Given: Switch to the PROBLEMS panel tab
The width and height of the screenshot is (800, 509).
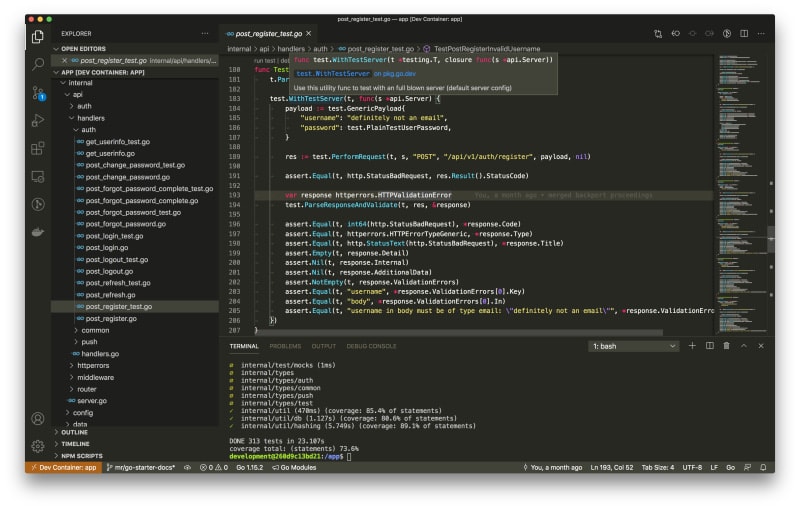Looking at the screenshot, I should 285,346.
